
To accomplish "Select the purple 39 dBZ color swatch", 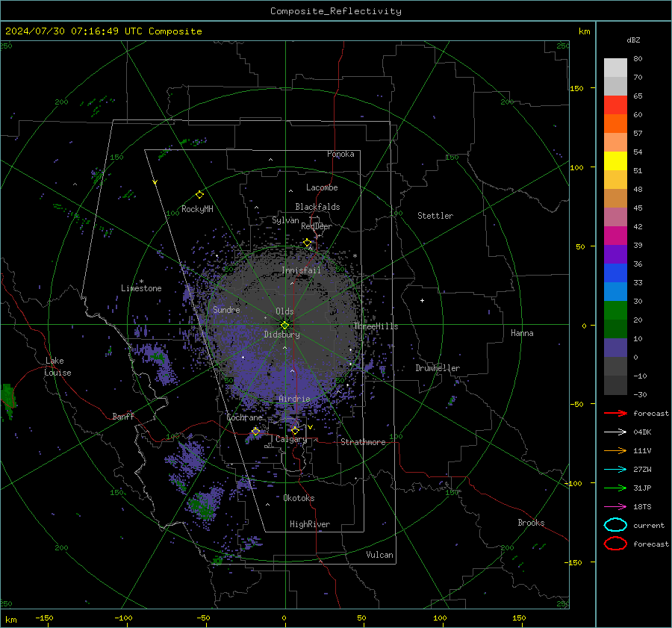I will [x=615, y=255].
